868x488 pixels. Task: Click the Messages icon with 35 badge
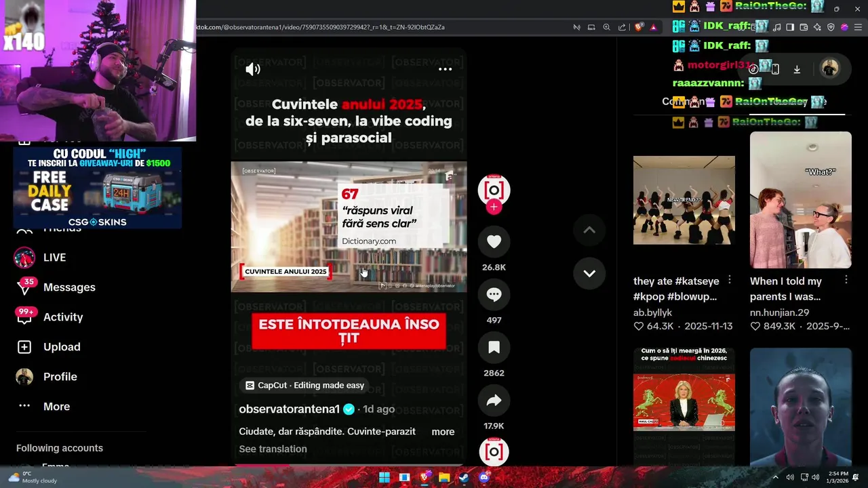pyautogui.click(x=24, y=287)
